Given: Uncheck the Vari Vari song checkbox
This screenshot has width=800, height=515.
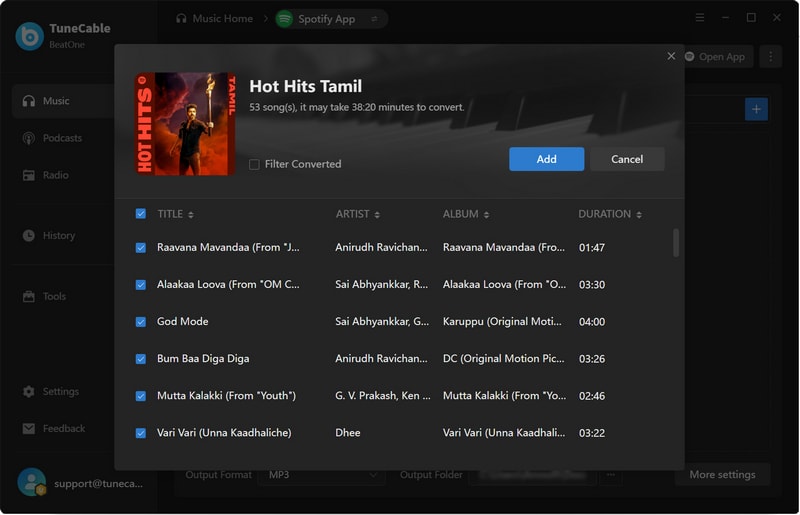Looking at the screenshot, I should click(x=141, y=433).
